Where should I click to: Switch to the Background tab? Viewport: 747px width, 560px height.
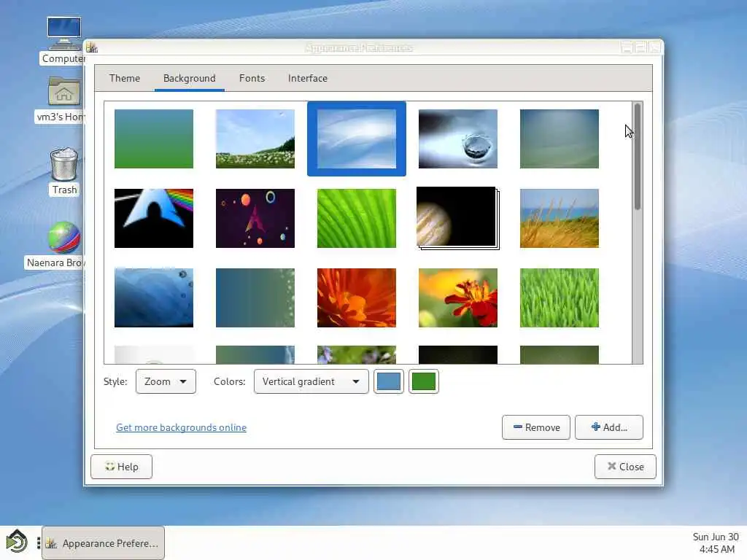(189, 78)
